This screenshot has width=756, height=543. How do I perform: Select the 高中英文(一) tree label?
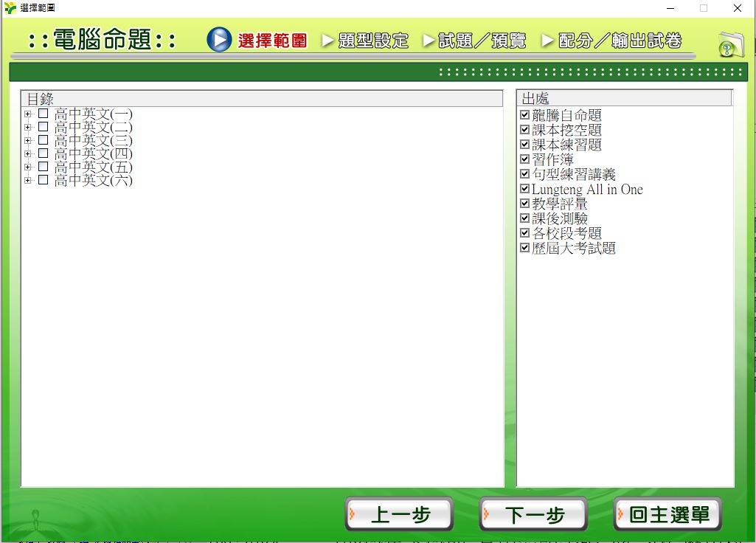93,114
